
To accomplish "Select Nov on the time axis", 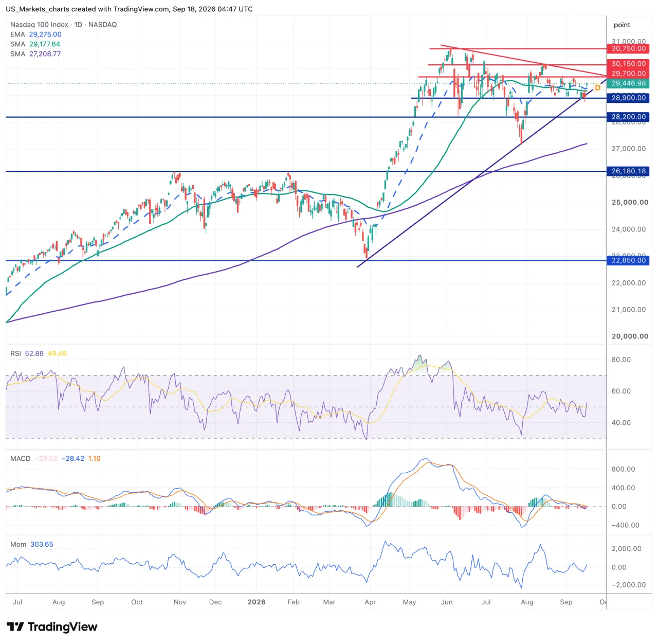I will coord(180,602).
